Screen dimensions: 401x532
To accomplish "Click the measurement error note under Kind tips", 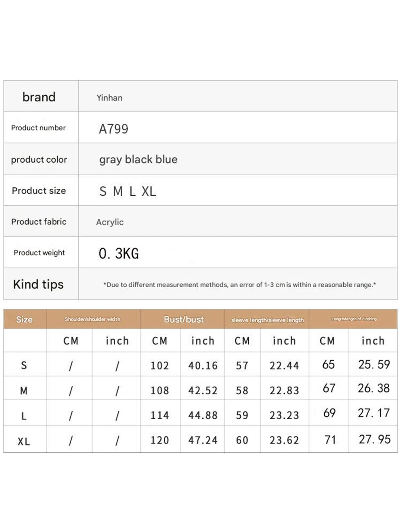I will 239,285.
